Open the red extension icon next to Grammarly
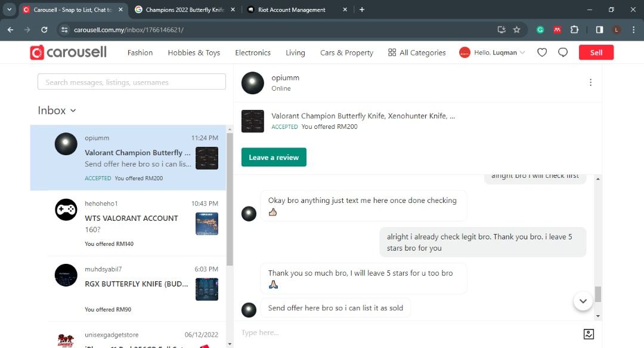The width and height of the screenshot is (644, 348). click(x=557, y=30)
